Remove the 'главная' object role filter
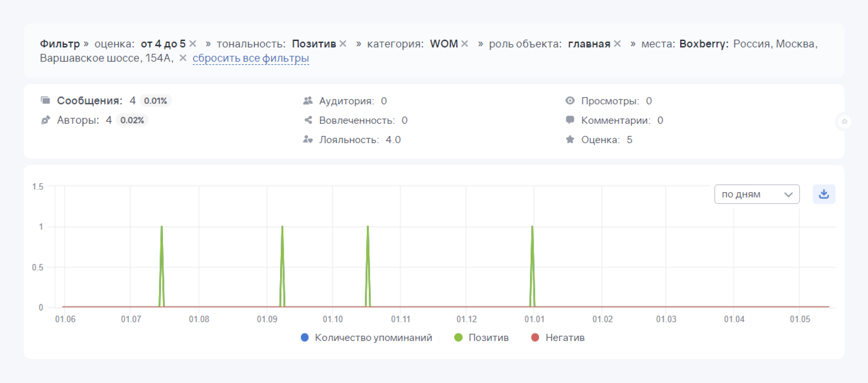Screen dimensions: 868x383 [x=617, y=44]
